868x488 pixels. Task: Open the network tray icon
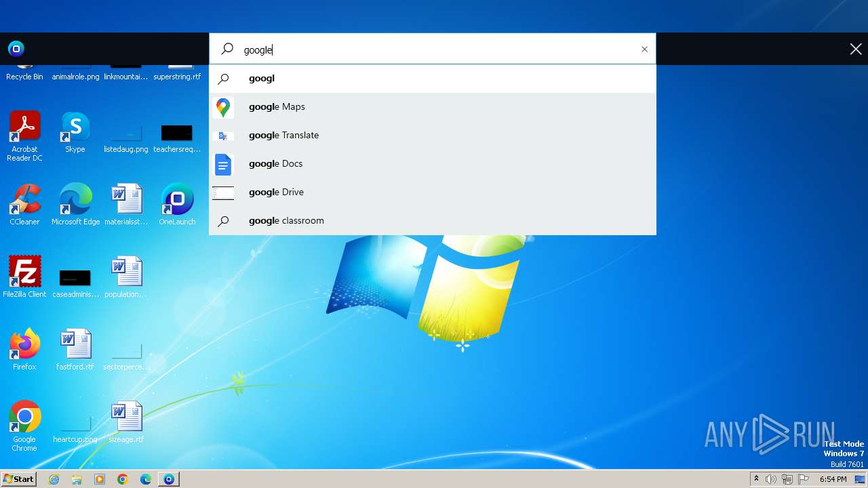(787, 479)
